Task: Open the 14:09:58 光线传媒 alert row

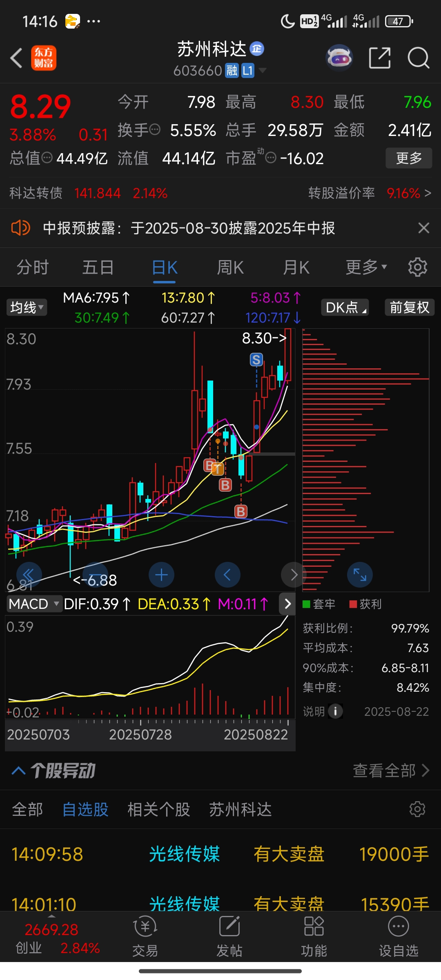Action: point(220,854)
